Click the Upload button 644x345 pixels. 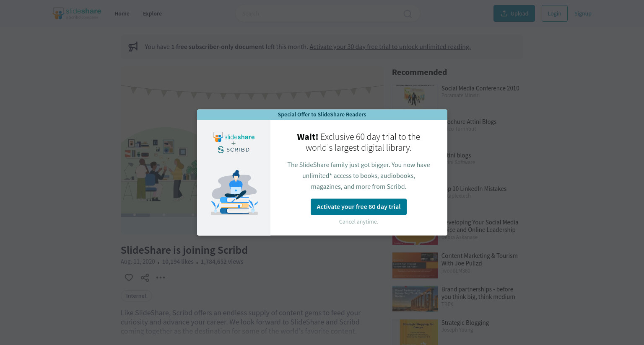[514, 13]
